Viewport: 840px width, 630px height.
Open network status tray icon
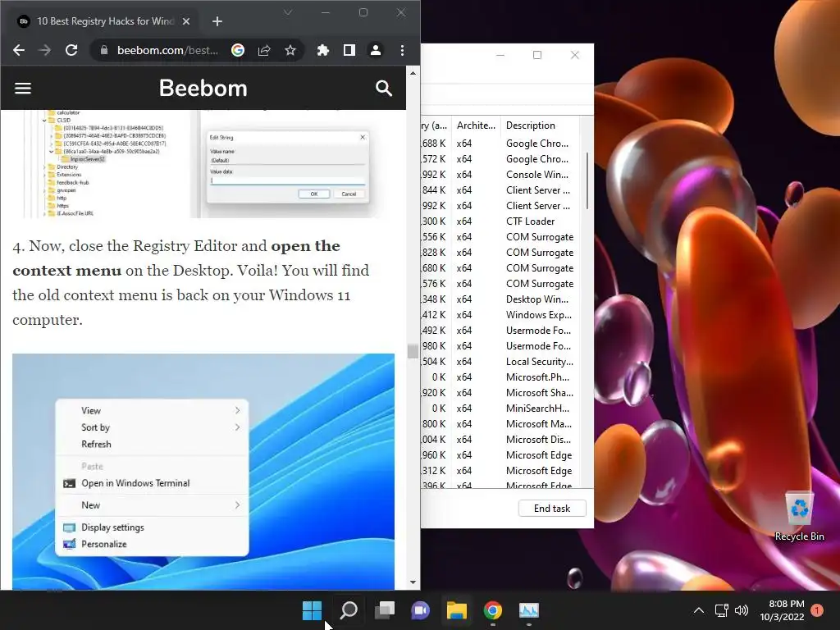click(x=722, y=610)
